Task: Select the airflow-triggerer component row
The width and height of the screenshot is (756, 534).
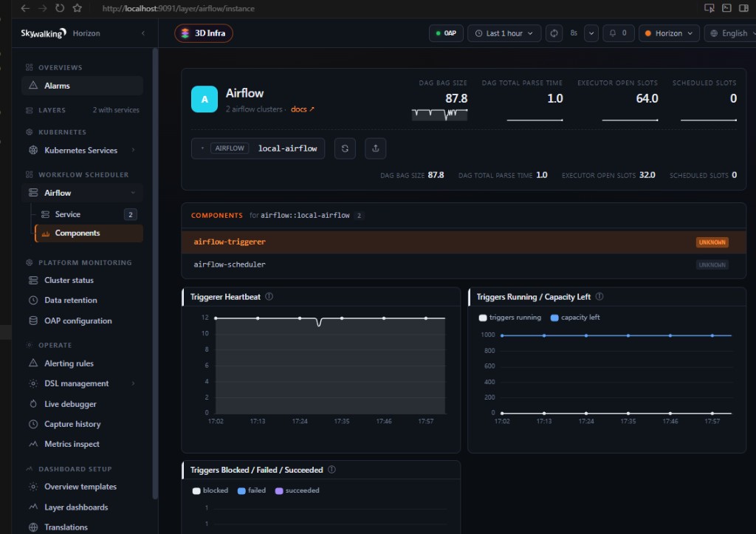Action: pos(464,242)
